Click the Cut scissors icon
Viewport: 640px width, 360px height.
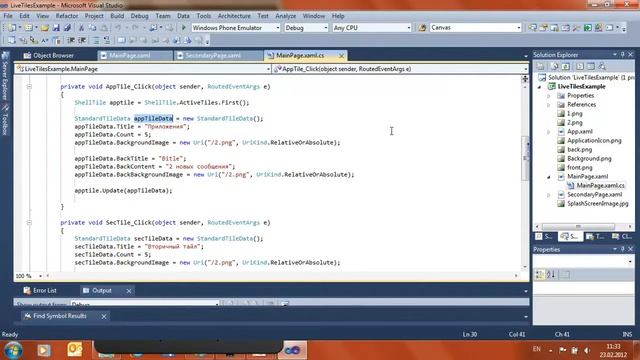(x=81, y=28)
